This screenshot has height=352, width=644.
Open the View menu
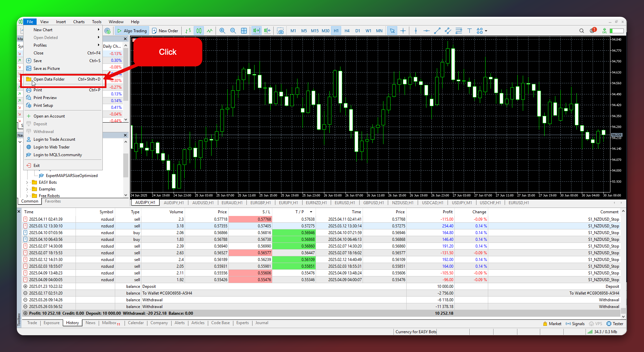click(x=44, y=21)
